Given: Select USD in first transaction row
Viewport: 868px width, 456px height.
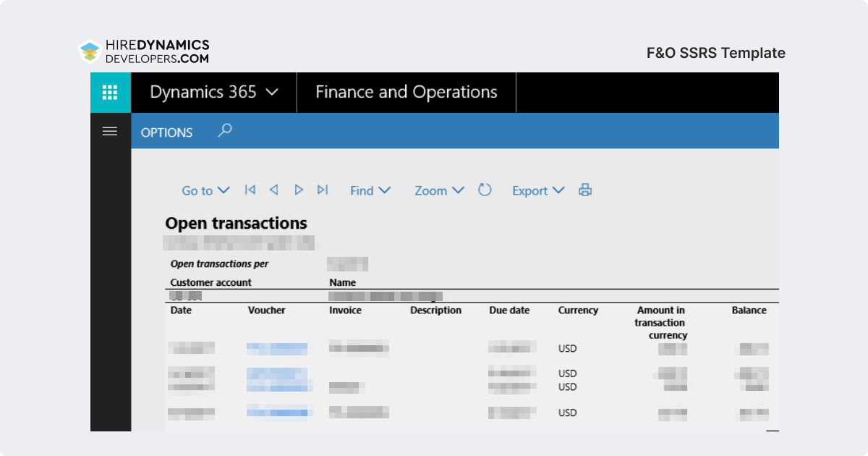Looking at the screenshot, I should tap(567, 348).
